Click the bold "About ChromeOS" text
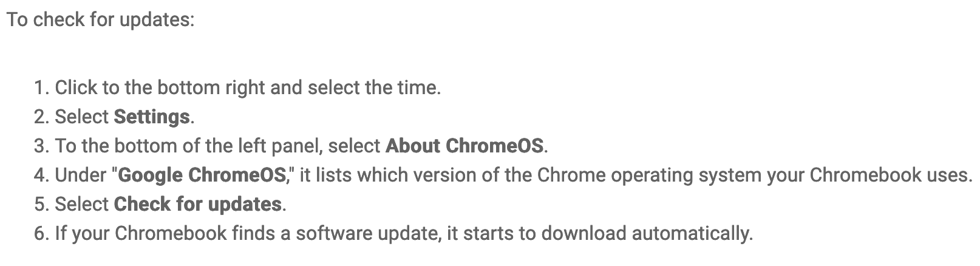This screenshot has width=980, height=266. click(464, 146)
